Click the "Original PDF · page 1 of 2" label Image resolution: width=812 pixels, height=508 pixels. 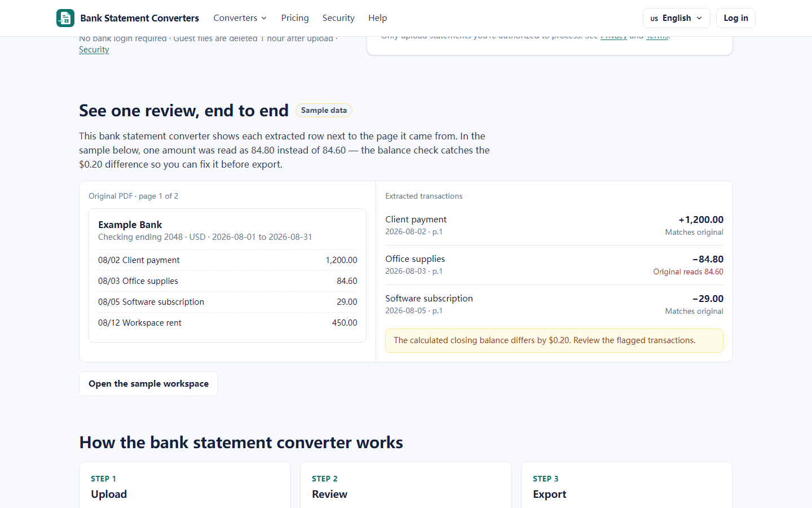[133, 196]
